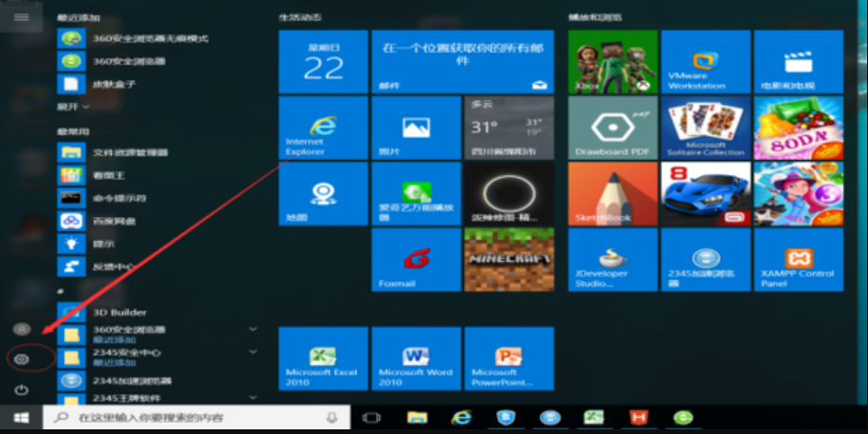Expand the 2345安全中心 folder chevron

[x=253, y=352]
